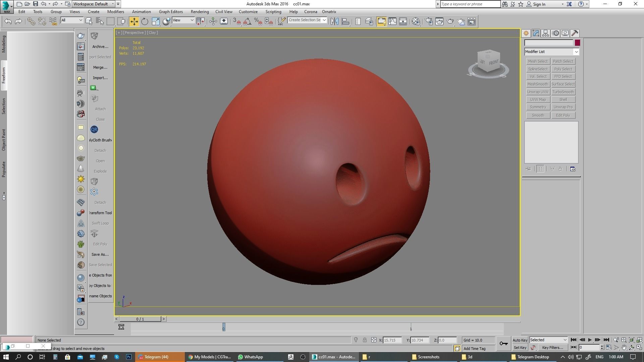This screenshot has width=644, height=362.
Task: Click the UVW Map modifier button
Action: coord(538,100)
